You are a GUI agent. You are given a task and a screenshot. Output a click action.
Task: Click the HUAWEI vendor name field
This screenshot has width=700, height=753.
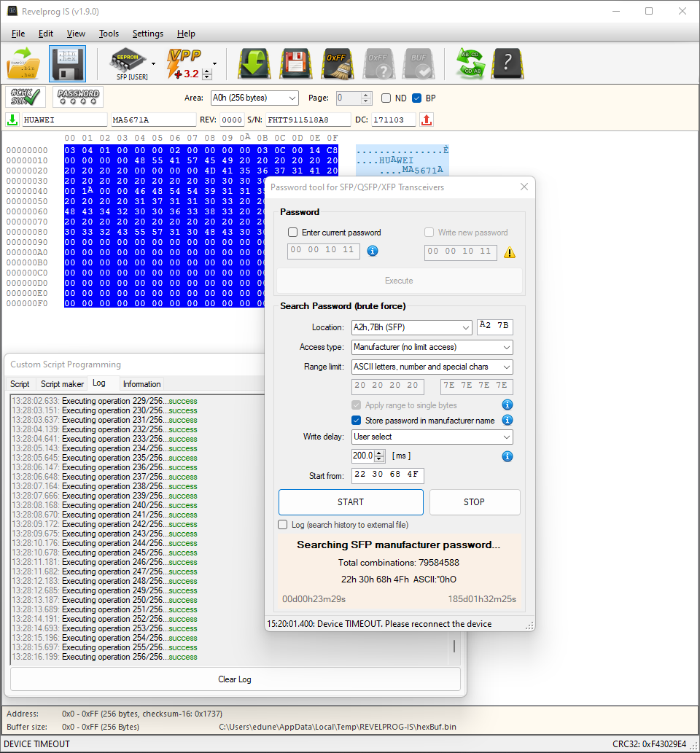click(64, 120)
